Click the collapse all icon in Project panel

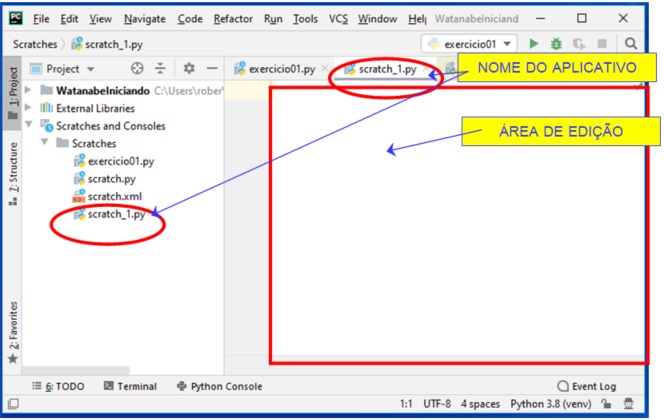(x=160, y=69)
